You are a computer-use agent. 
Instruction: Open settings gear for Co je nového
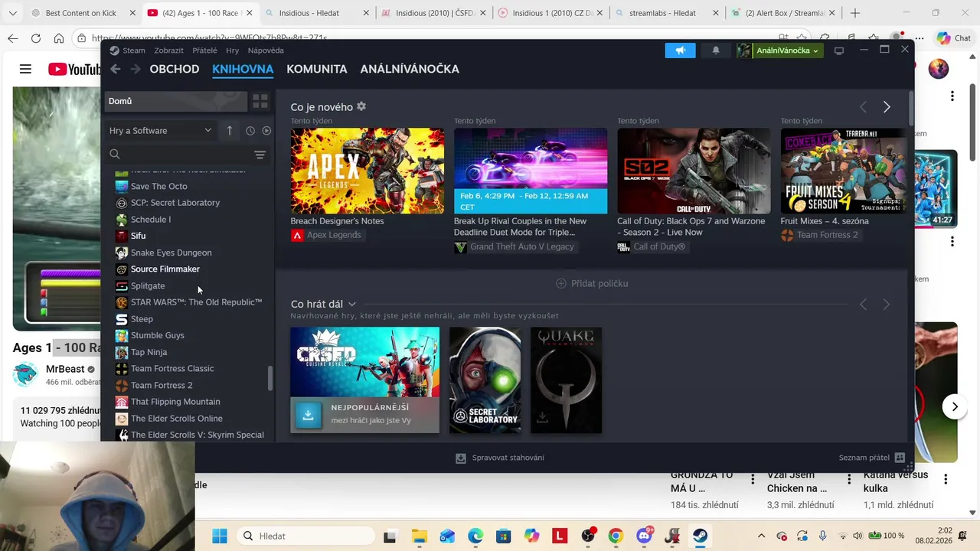tap(361, 106)
